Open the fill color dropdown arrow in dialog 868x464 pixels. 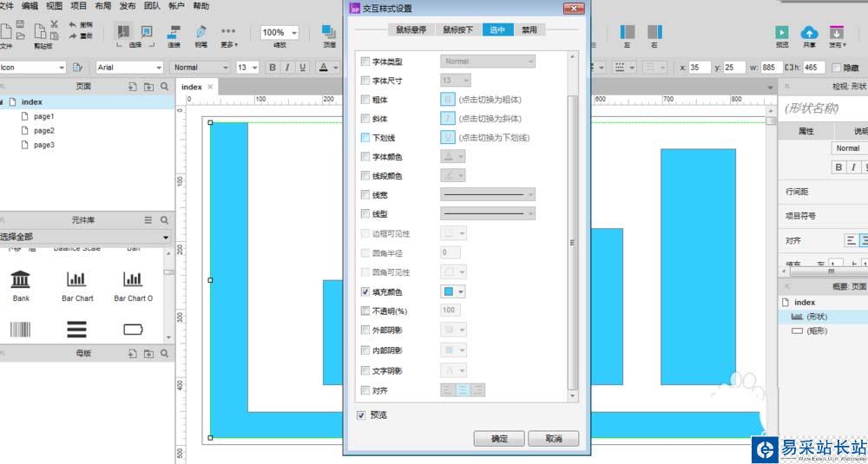point(460,291)
